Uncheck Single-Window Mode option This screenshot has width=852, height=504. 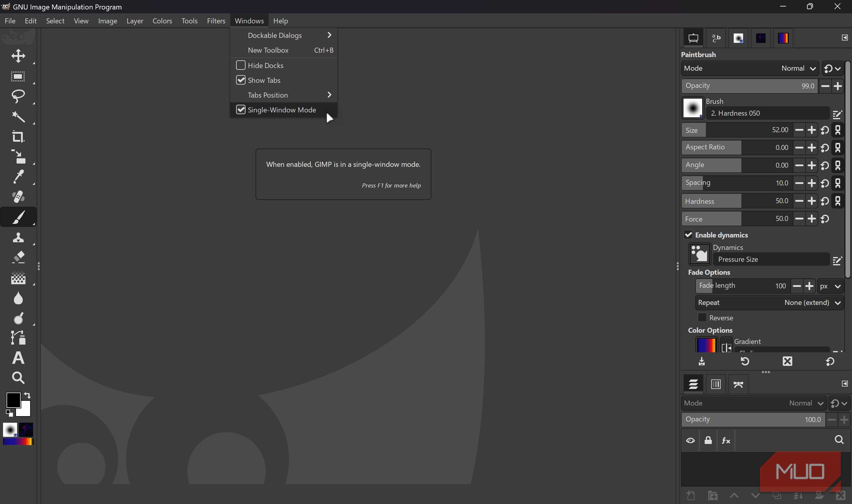click(x=241, y=110)
